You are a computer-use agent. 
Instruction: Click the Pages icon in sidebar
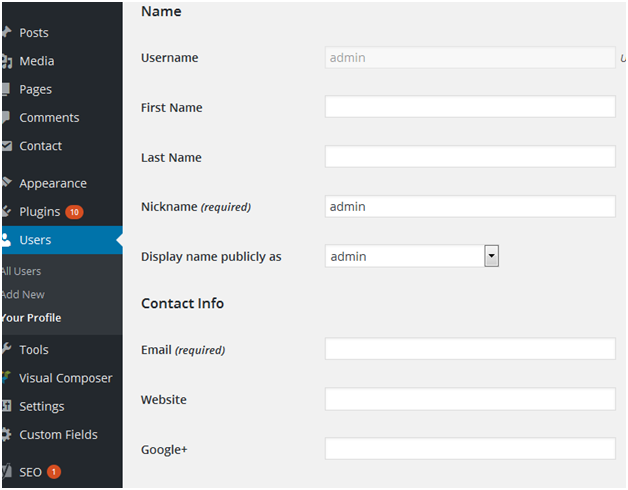click(6, 89)
